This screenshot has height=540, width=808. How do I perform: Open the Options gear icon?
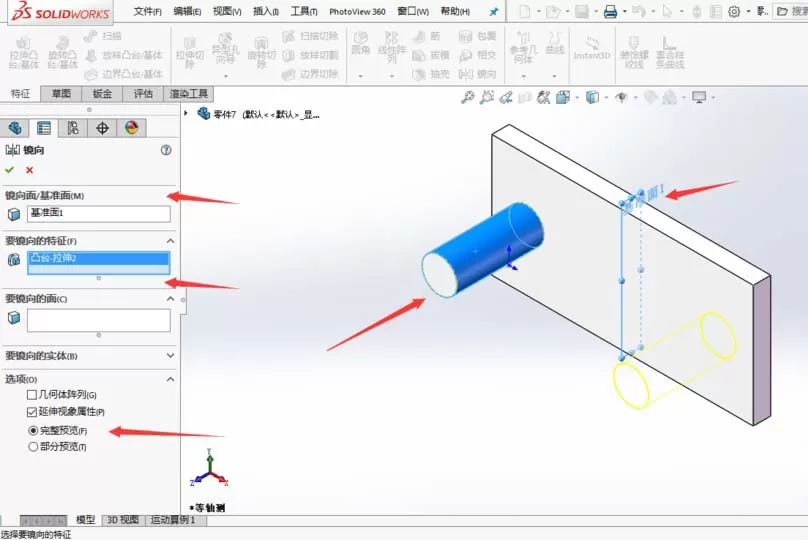[x=734, y=11]
